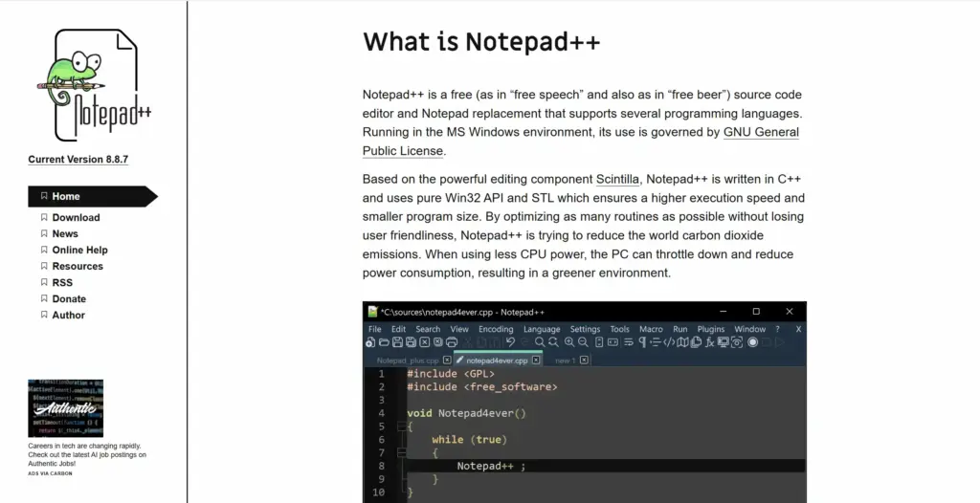
Task: Collapse the fold marker on line 5
Action: [x=402, y=426]
